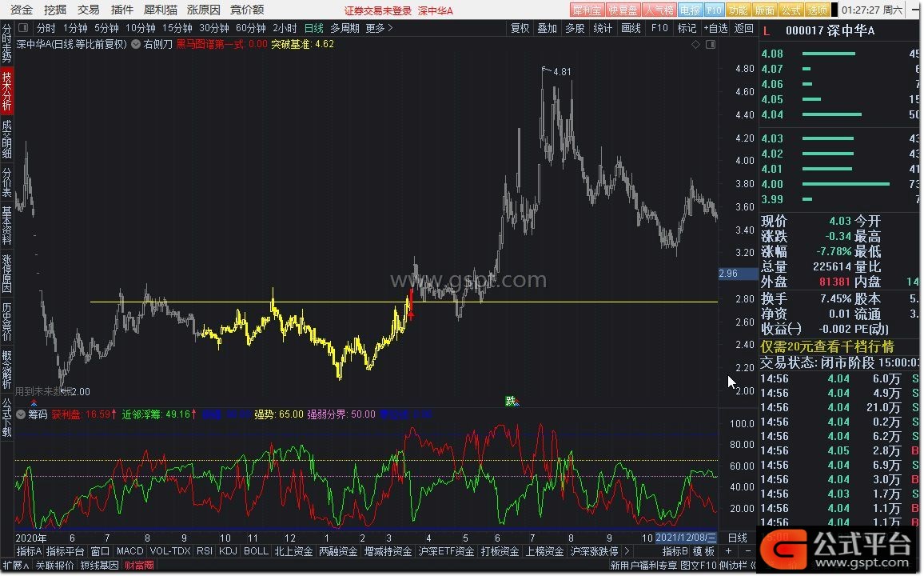Click the 标记 mark toolbar item

point(687,28)
